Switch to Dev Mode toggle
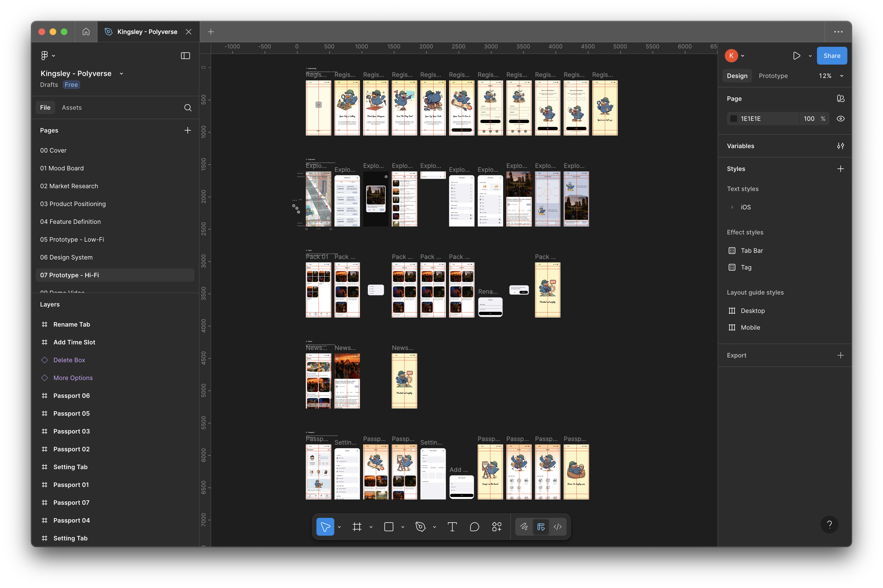Image resolution: width=883 pixels, height=588 pixels. tap(557, 527)
